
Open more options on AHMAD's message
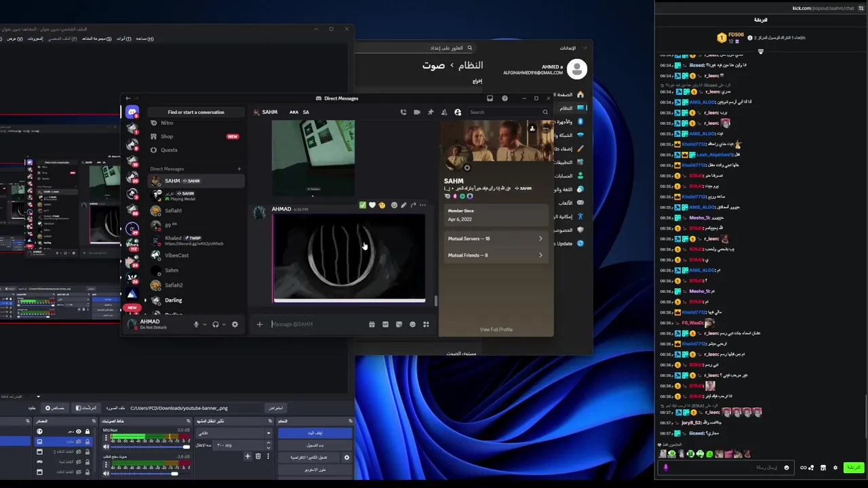[x=422, y=205]
